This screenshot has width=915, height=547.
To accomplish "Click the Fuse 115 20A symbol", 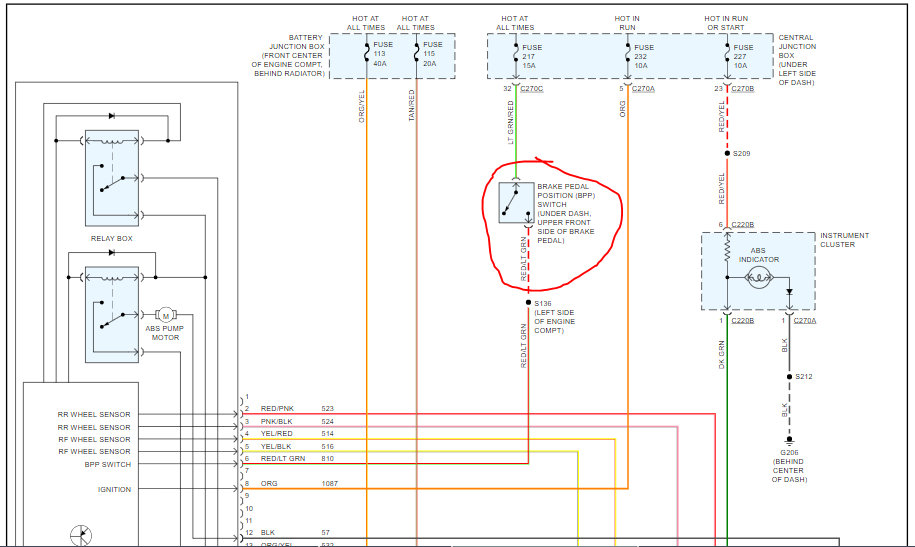I will tap(416, 54).
